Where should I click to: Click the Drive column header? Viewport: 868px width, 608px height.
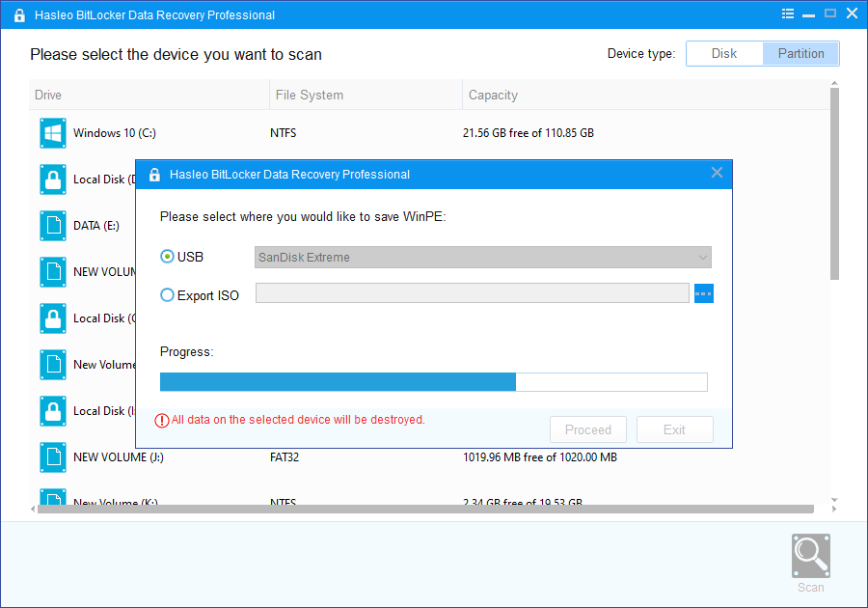[149, 95]
